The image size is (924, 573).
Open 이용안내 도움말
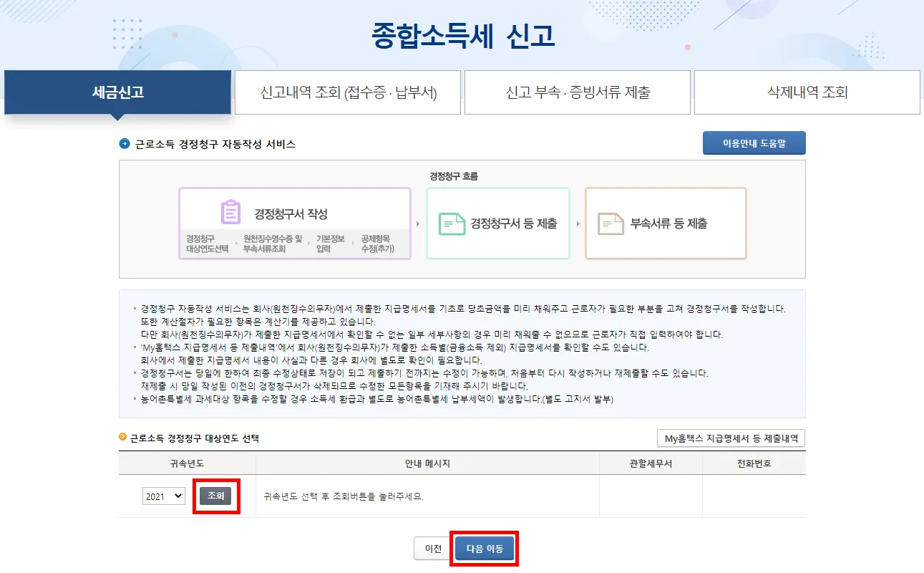pyautogui.click(x=754, y=143)
